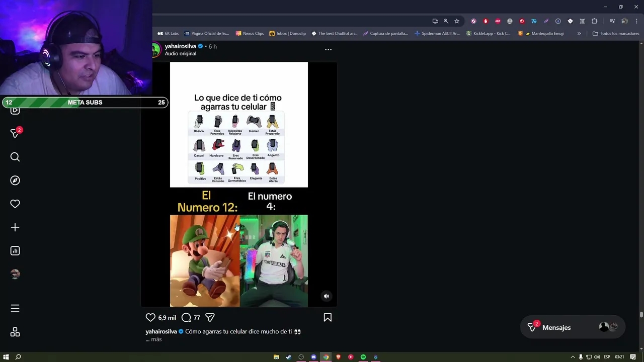Toggle the reel audio mute button
Viewport: 644px width, 362px height.
[x=326, y=296]
